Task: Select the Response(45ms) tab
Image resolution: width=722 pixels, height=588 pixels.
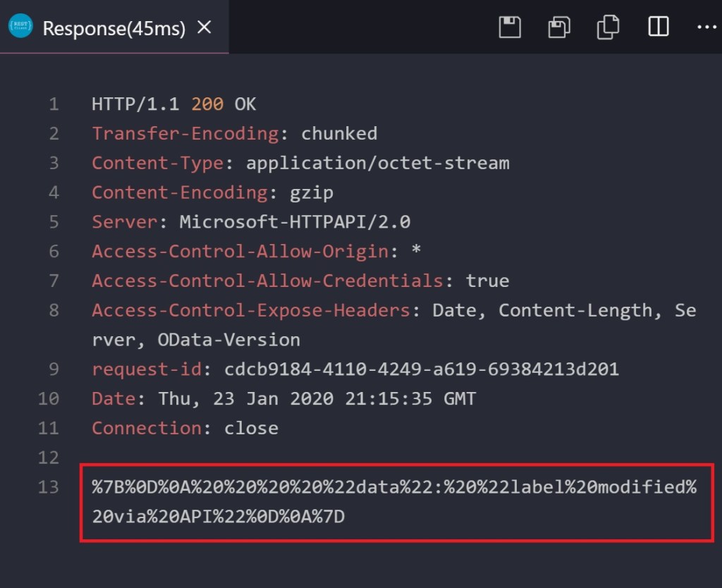Action: pos(114,28)
